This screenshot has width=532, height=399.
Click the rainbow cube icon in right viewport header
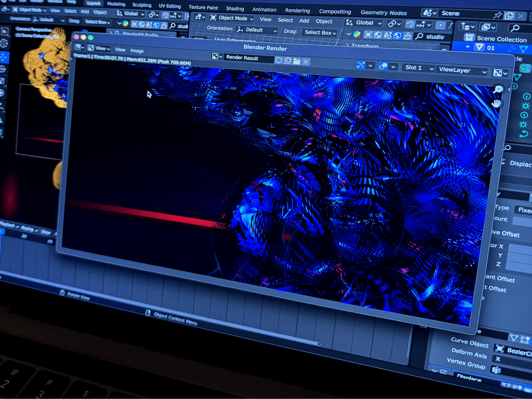pos(357,34)
